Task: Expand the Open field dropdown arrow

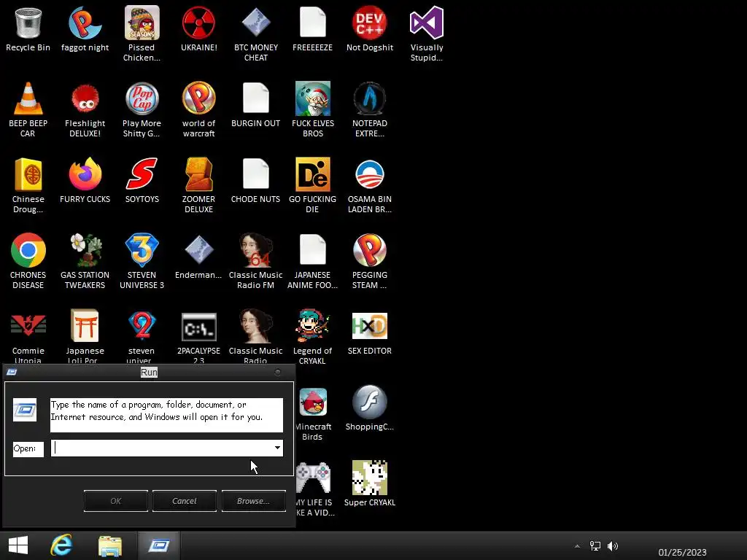Action: point(277,448)
